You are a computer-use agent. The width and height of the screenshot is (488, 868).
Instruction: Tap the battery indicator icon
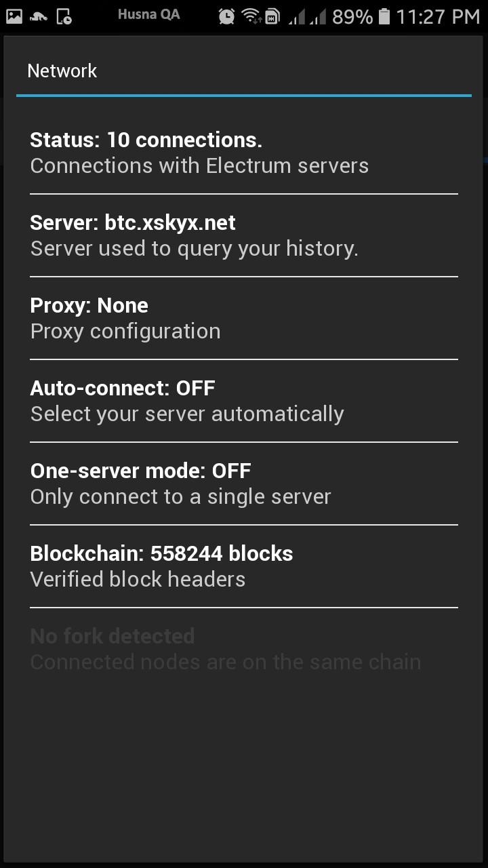click(x=384, y=16)
